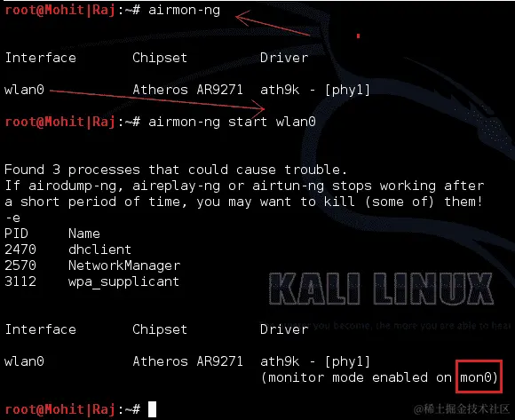Click the wpa_supplicant process name
Viewport: 515px width, 420px height.
coord(123,281)
